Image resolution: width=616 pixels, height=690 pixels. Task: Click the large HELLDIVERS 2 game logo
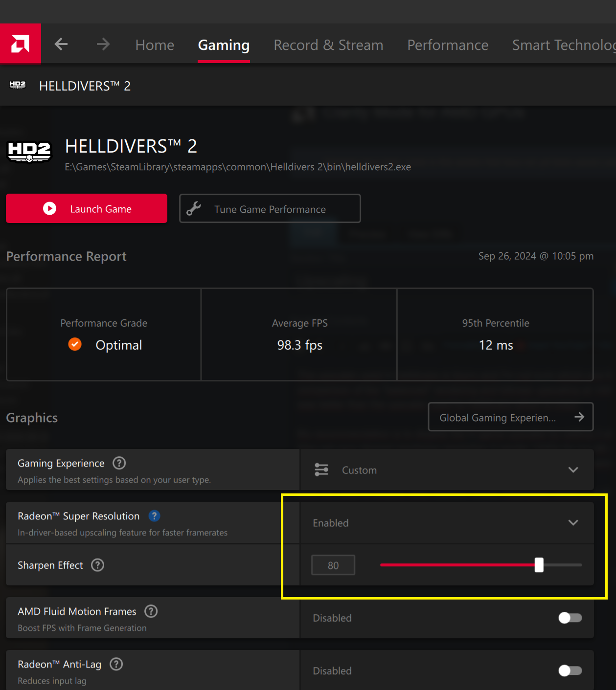(x=29, y=151)
